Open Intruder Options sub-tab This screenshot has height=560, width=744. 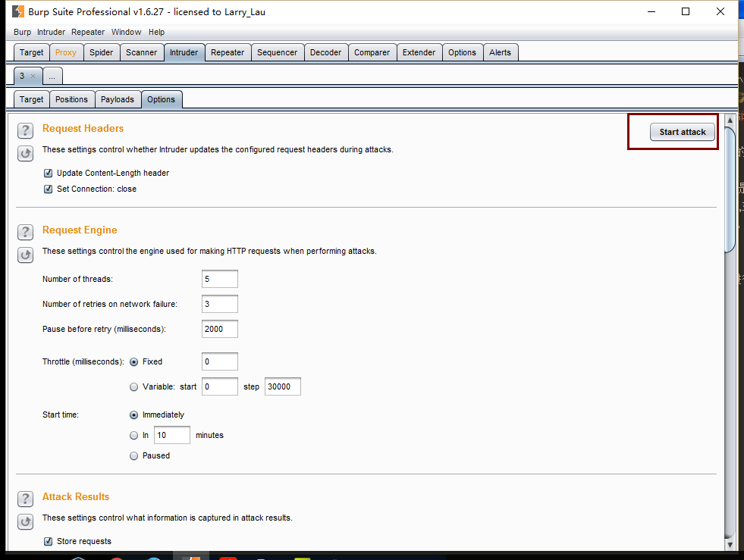coord(162,99)
